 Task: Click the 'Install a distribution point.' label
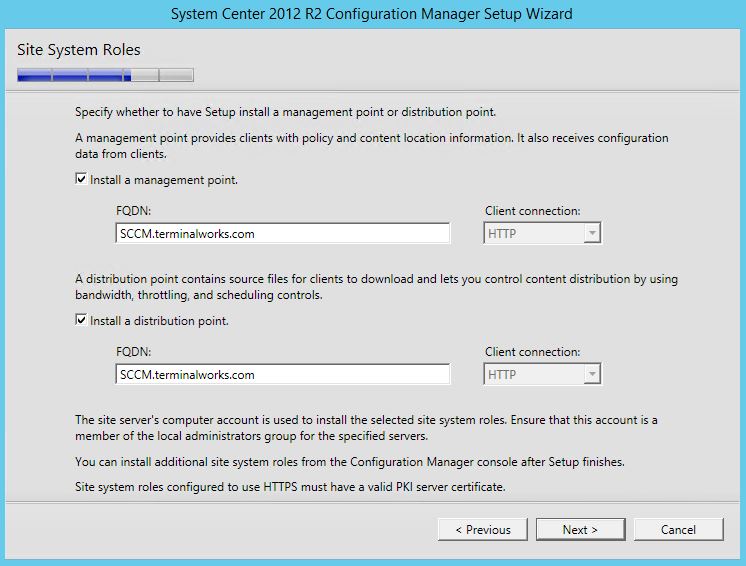[x=159, y=321]
